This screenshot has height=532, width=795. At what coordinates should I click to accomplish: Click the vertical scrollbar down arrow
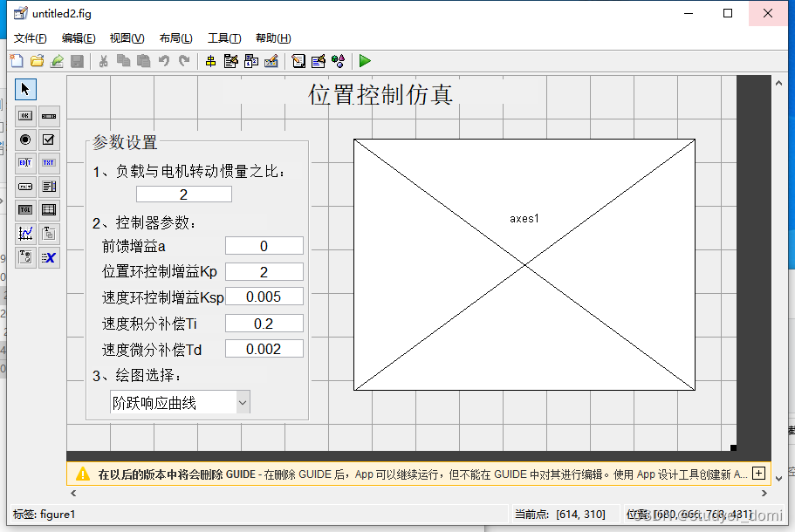(778, 478)
